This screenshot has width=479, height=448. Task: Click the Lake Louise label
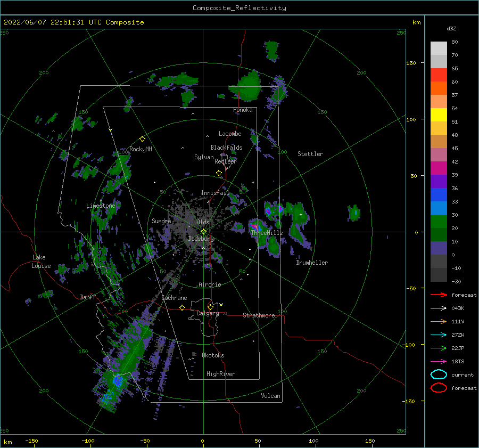point(41,262)
